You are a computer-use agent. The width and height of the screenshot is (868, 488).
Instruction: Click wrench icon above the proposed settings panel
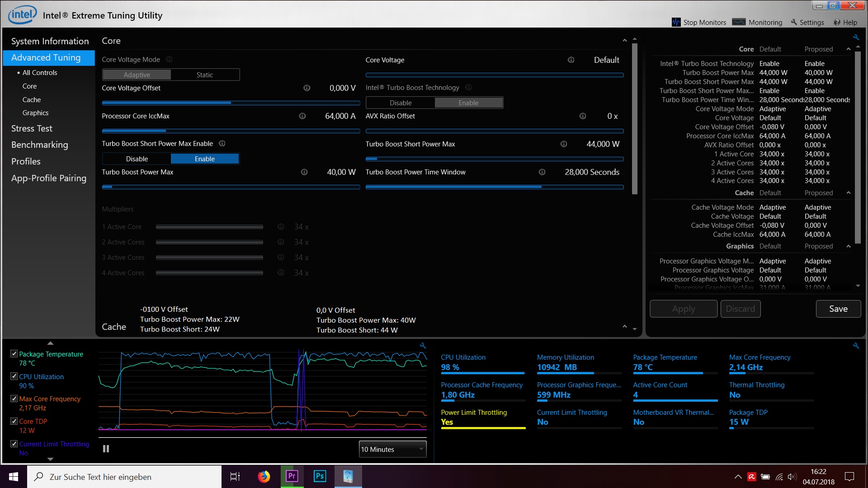click(x=855, y=37)
